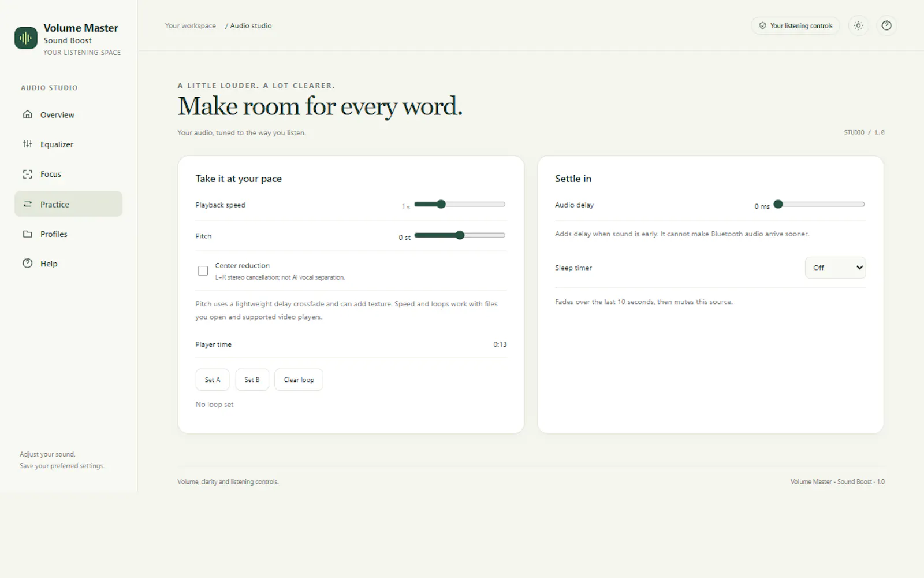Go to the Focus page
Viewport: 924px width, 578px height.
click(x=68, y=174)
